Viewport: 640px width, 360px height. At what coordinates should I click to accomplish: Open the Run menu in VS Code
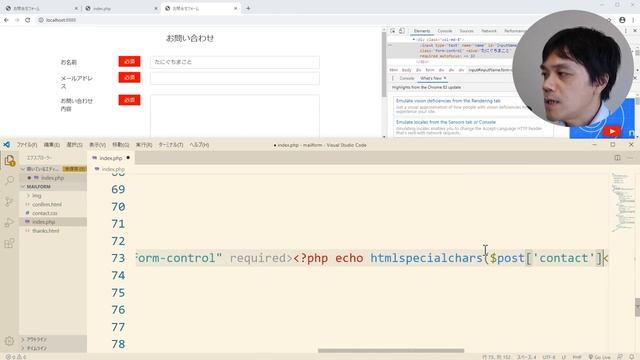(144, 144)
